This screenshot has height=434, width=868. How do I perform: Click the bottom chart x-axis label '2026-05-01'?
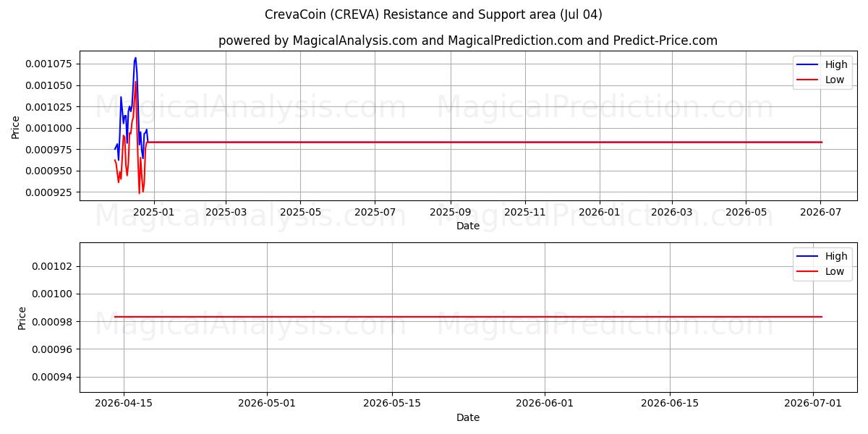267,404
